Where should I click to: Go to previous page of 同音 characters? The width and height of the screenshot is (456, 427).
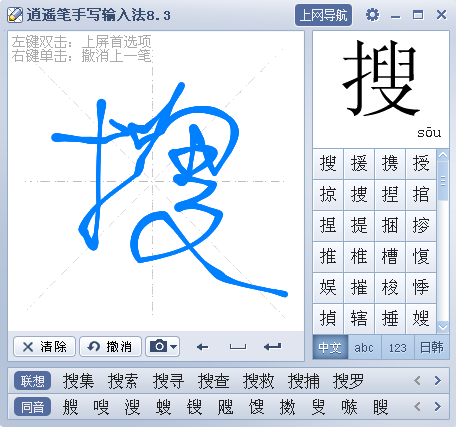pyautogui.click(x=417, y=406)
